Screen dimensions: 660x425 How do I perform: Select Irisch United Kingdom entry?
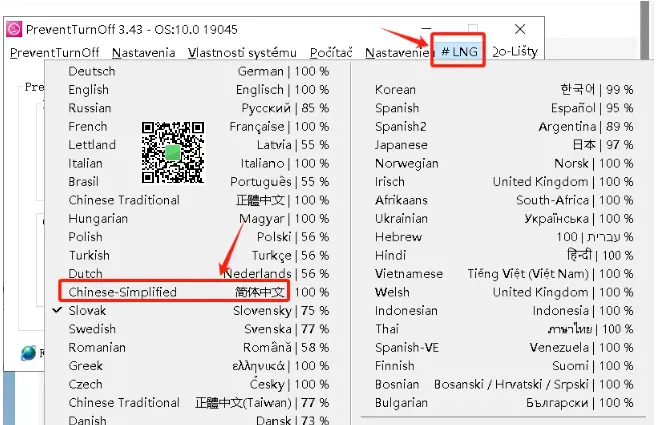coord(504,182)
